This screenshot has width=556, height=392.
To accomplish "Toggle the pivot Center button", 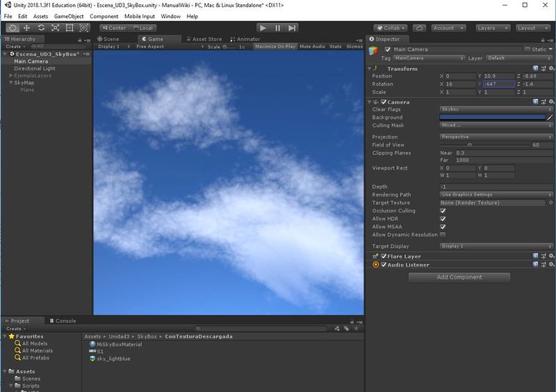I will tap(113, 28).
